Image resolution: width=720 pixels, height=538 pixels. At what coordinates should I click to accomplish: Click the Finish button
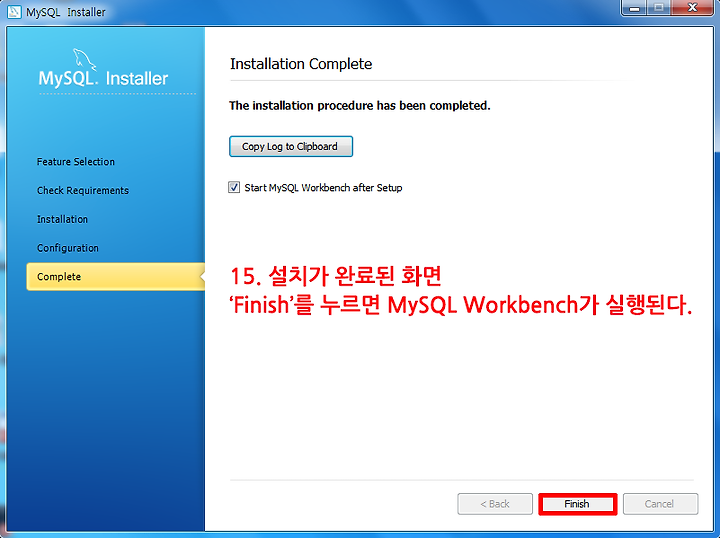pos(577,504)
